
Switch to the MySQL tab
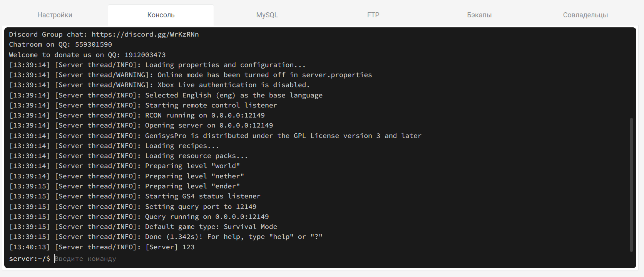267,15
